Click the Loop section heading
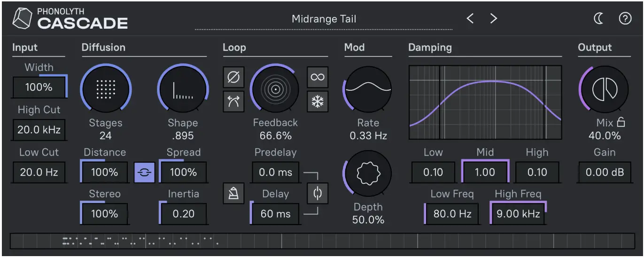644x258 pixels. (x=234, y=47)
